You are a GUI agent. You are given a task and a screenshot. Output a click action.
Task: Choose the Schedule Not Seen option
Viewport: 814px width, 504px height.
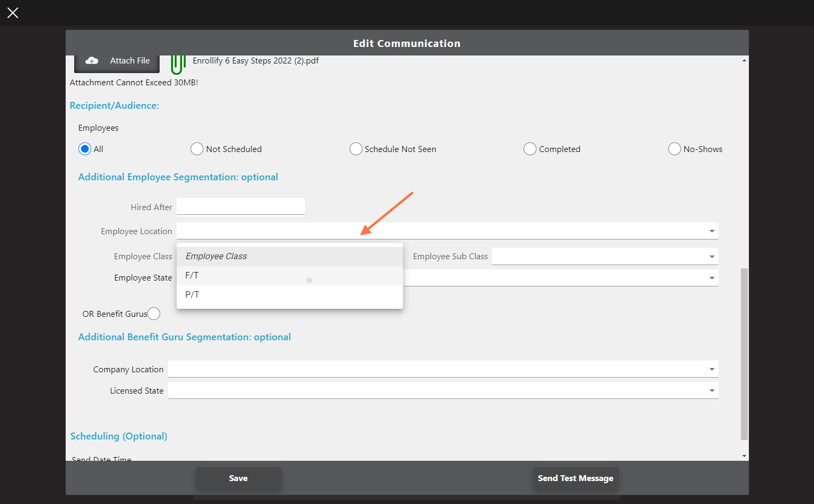355,149
